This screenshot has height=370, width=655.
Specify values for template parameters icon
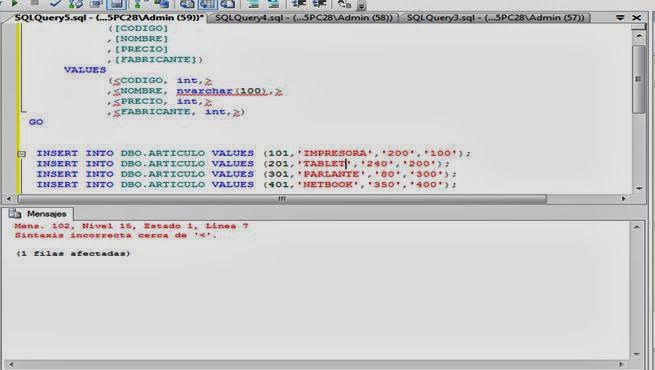(344, 4)
